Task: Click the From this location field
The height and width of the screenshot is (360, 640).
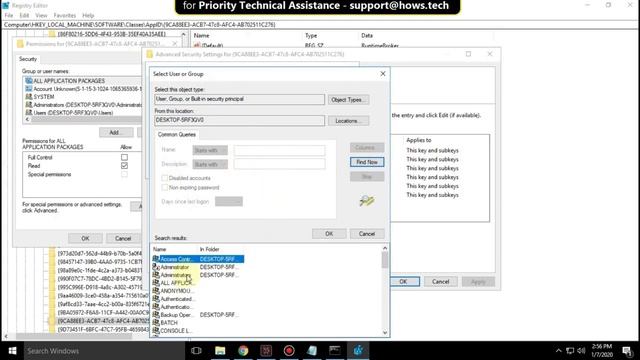Action: click(x=240, y=120)
